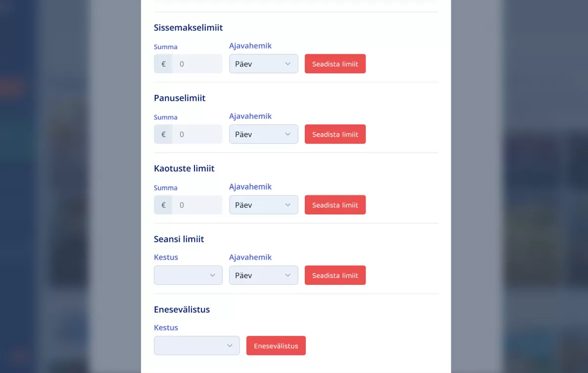
Task: Click euro icon in Sissemakselimiit amount field
Action: (x=163, y=64)
